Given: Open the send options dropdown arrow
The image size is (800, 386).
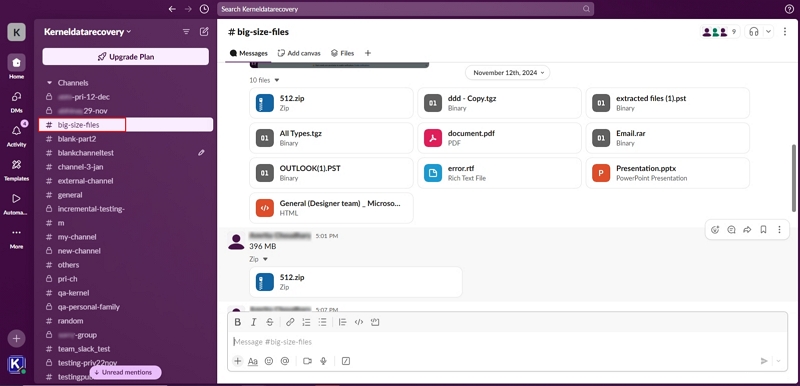Looking at the screenshot, I should point(779,361).
